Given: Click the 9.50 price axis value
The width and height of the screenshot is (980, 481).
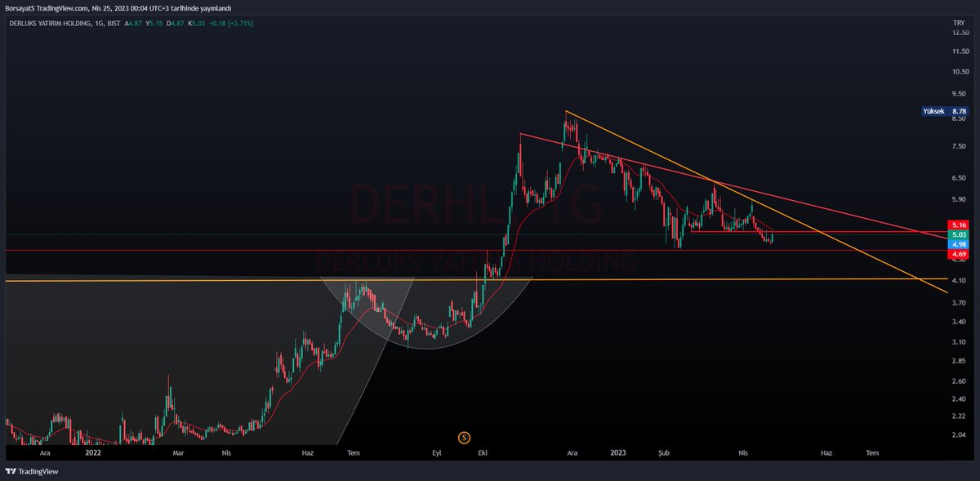Looking at the screenshot, I should click(x=960, y=93).
